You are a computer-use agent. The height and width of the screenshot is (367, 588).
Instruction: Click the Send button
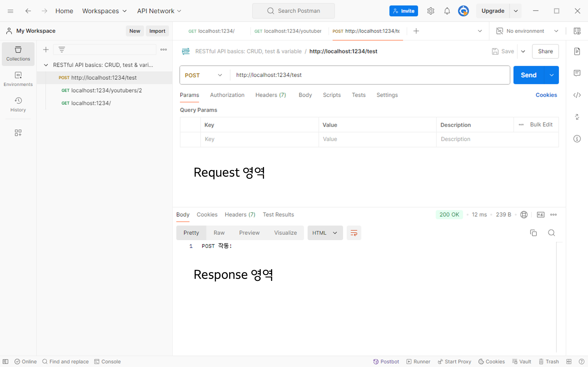click(529, 75)
